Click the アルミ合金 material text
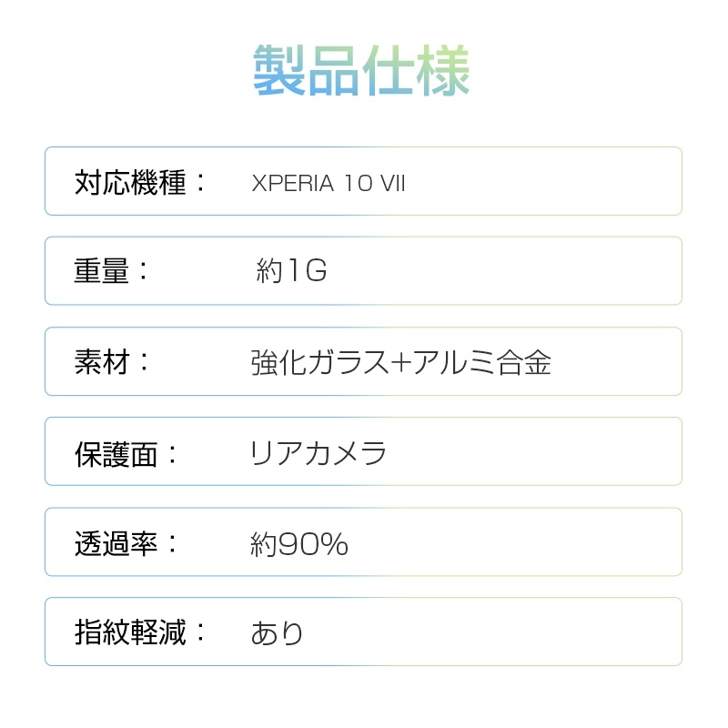This screenshot has height=728, width=728. tap(480, 362)
